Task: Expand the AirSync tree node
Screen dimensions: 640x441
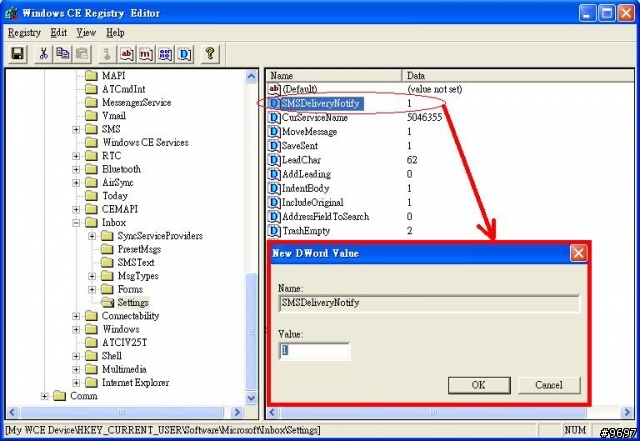Action: coord(76,183)
